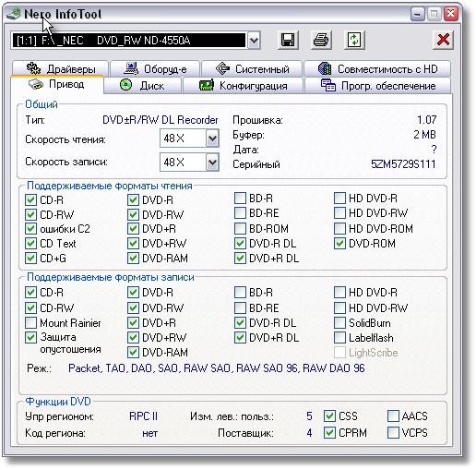
Task: Open the Прогр. обеспечение tab
Action: pos(377,85)
